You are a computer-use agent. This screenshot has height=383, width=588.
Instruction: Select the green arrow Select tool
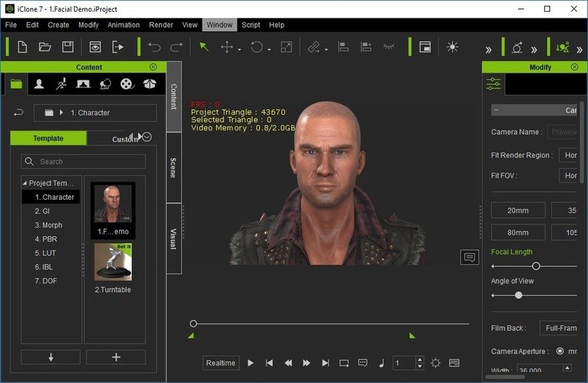click(x=204, y=47)
